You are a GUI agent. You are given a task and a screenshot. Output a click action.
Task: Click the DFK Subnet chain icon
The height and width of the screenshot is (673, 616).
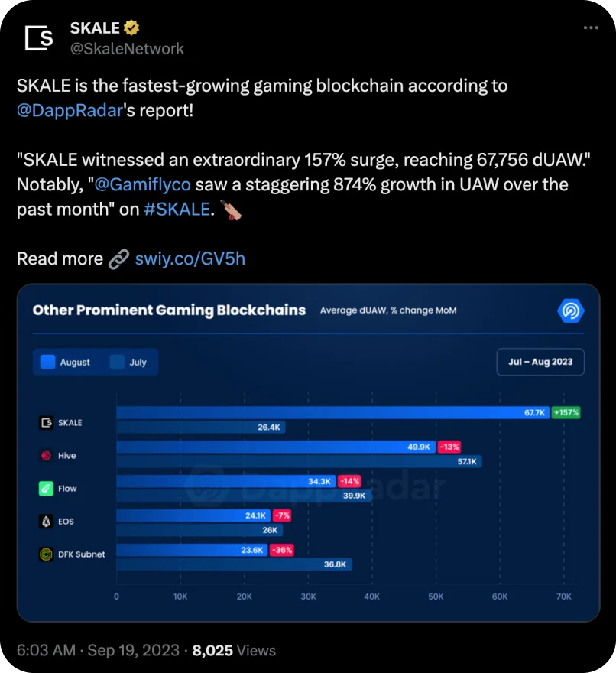tap(46, 554)
